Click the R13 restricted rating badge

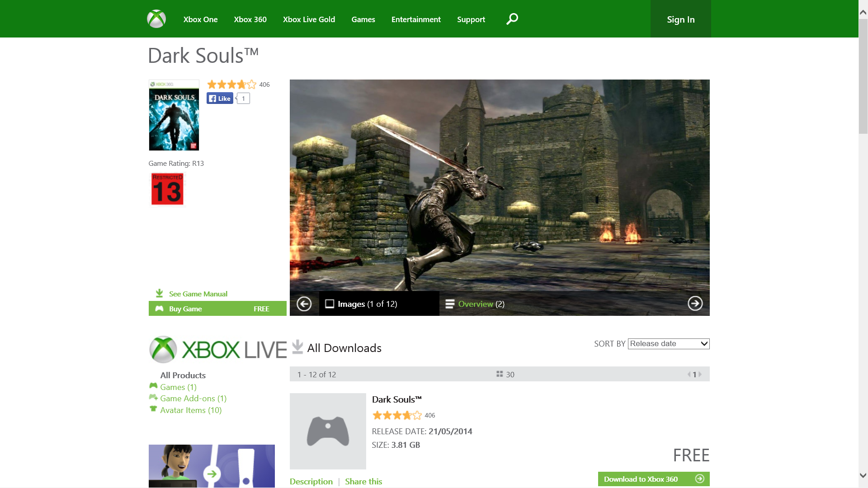pyautogui.click(x=167, y=189)
